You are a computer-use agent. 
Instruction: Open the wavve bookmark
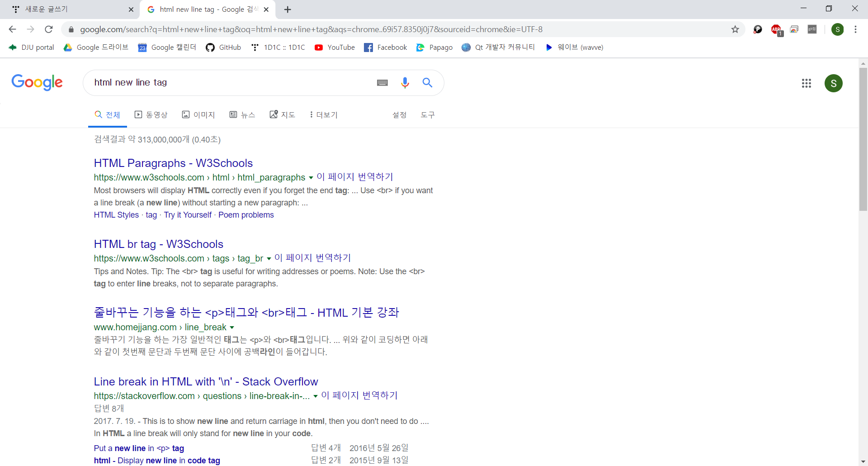pos(574,47)
